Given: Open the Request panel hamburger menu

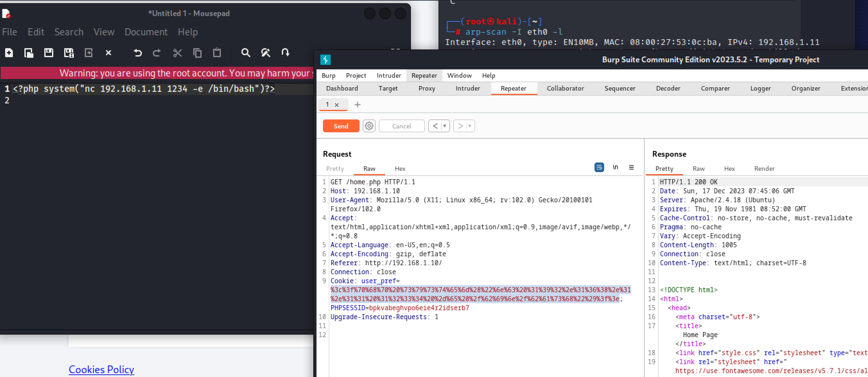Looking at the screenshot, I should pyautogui.click(x=631, y=167).
